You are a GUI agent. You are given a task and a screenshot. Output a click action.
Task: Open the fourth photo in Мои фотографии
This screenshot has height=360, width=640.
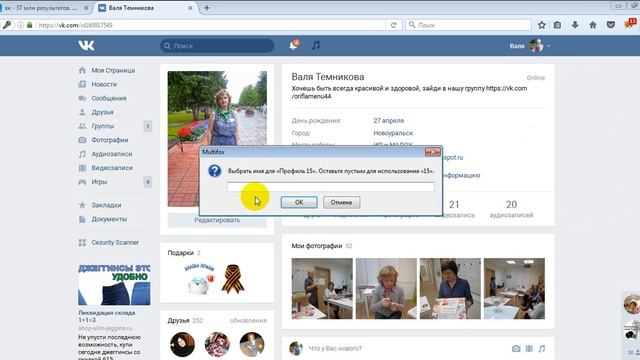tap(514, 288)
